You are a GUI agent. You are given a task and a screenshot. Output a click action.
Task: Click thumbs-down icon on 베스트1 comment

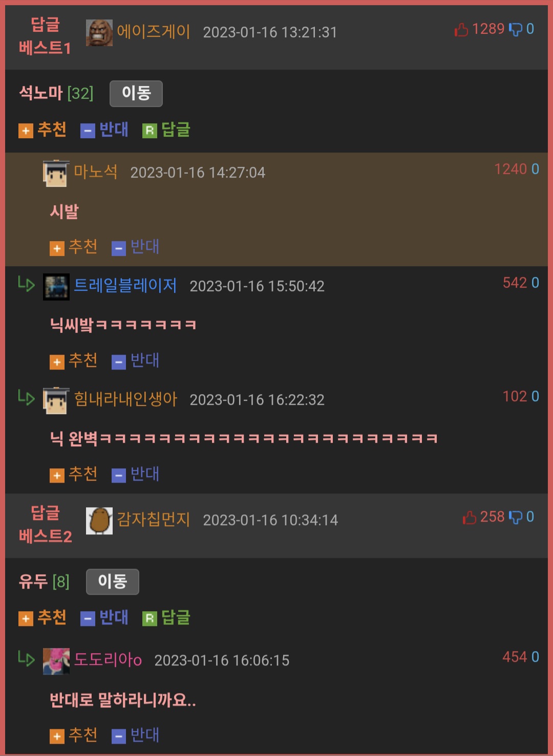[516, 30]
